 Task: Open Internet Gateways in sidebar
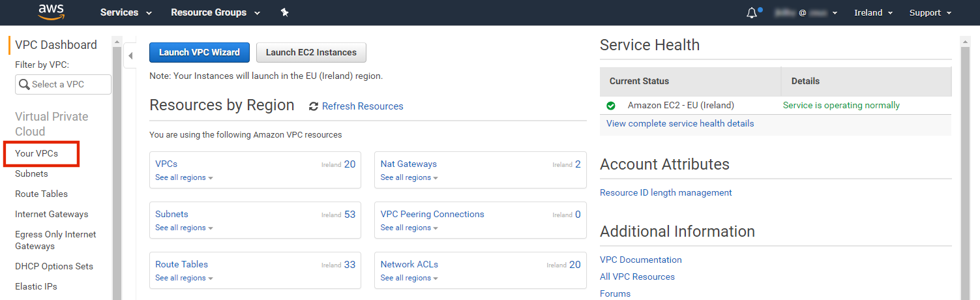pos(52,214)
